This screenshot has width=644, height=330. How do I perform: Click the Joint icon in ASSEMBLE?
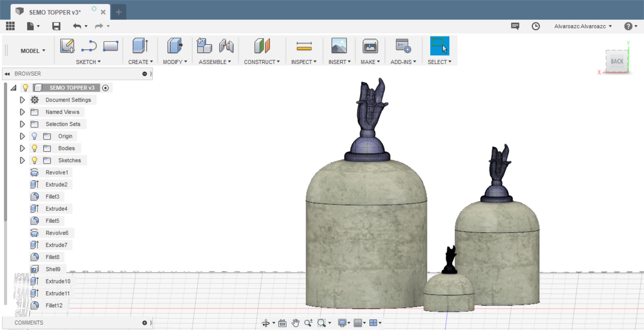click(226, 46)
